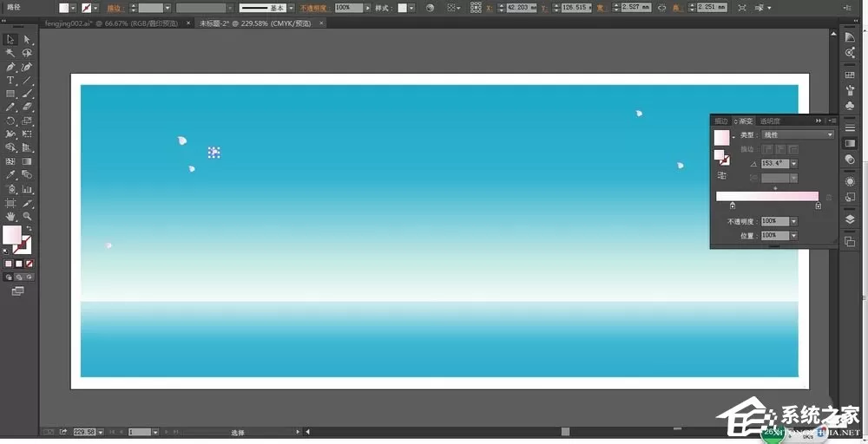The image size is (868, 444).
Task: Pick the Eyedropper tool
Action: 10,174
